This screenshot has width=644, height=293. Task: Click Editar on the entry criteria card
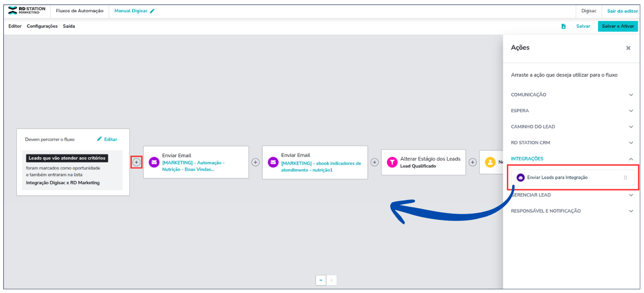click(x=107, y=139)
